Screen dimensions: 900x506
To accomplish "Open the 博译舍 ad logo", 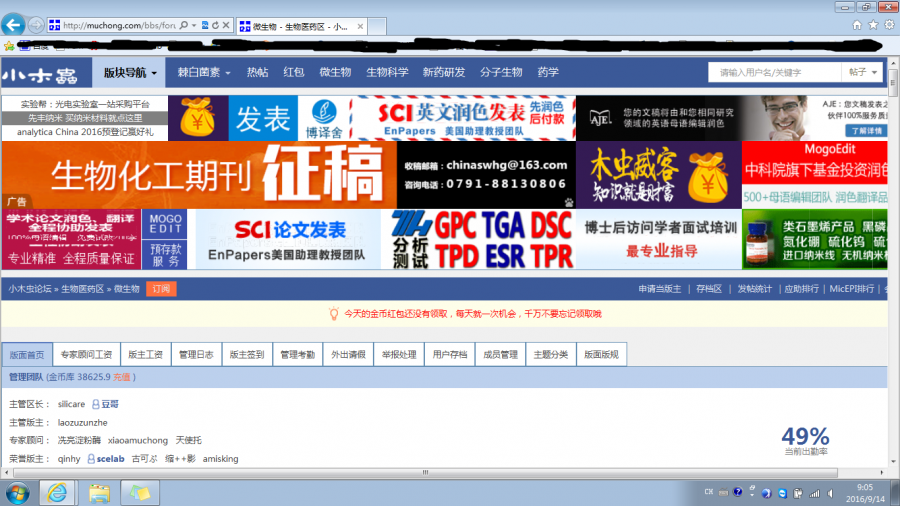I will [324, 118].
